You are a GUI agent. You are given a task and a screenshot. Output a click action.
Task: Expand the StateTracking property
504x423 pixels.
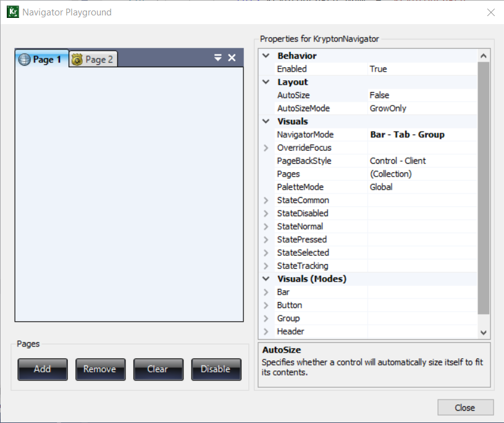(266, 266)
